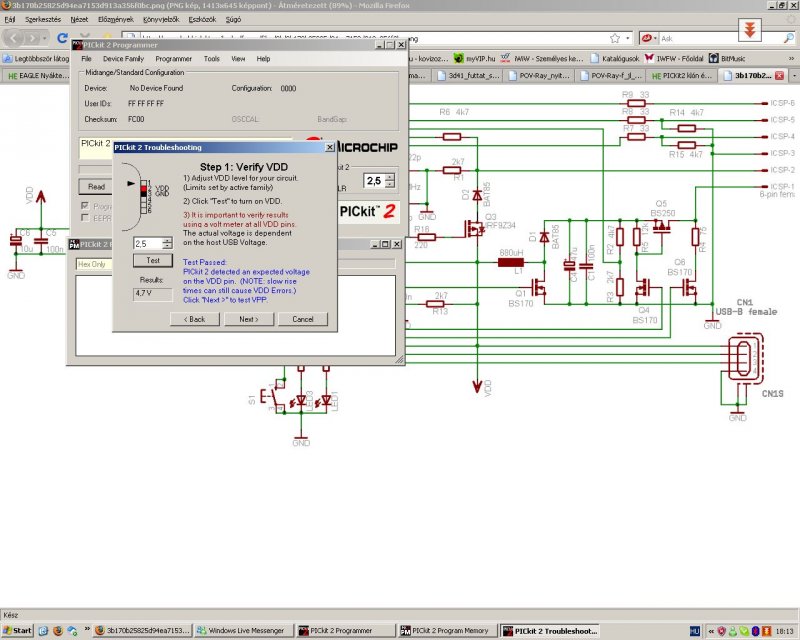Open Tools menu in PICkit 2
Image resolution: width=800 pixels, height=640 pixels.
[211, 59]
